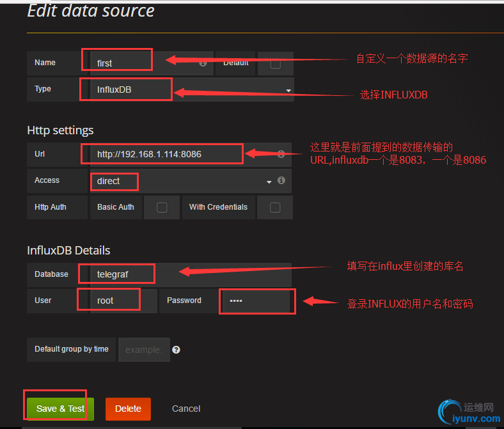Click the Default group by time example field
Screen dimensions: 504x429
[x=144, y=350]
